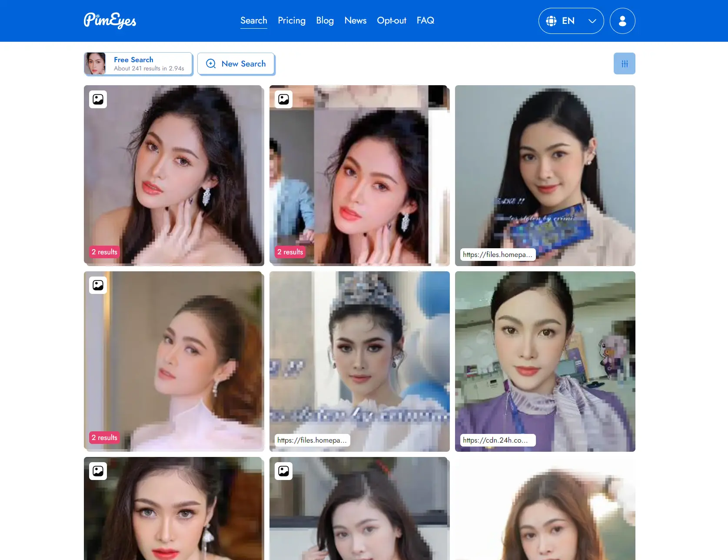Click the PimEyes logo

110,20
